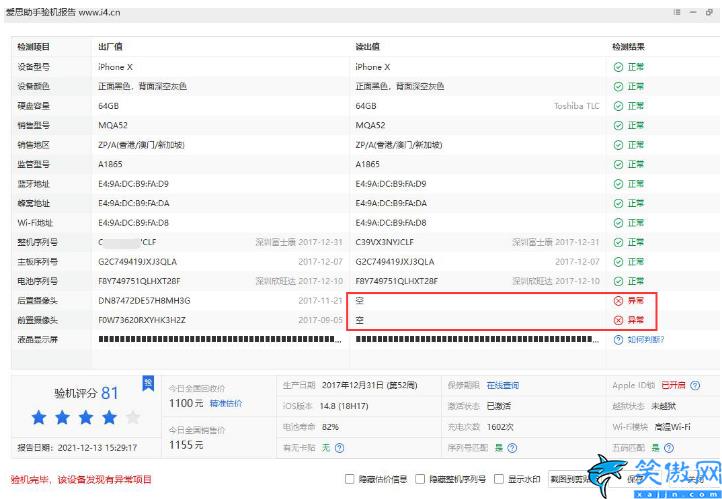This screenshot has width=722, height=499.
Task: Click the green check icon in 主板序列号 row
Action: (x=618, y=262)
